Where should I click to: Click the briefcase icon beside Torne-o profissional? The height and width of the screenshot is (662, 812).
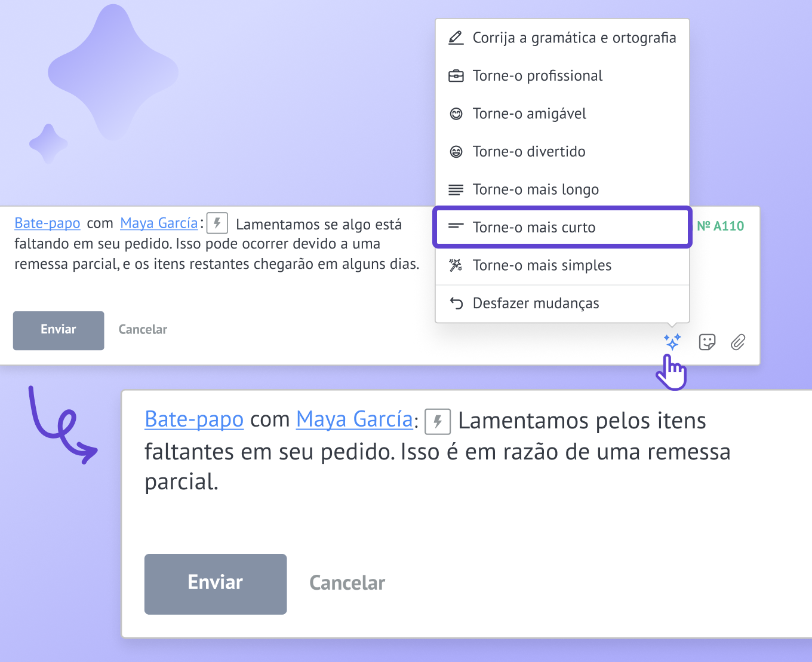(x=456, y=76)
